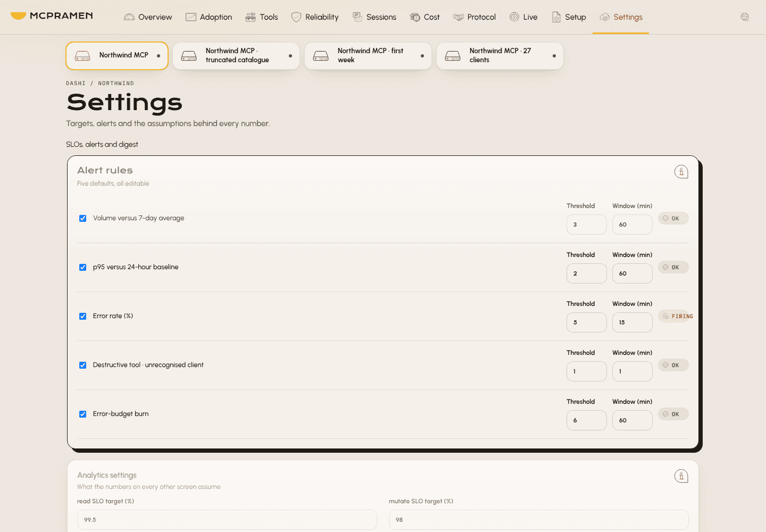The width and height of the screenshot is (766, 532).
Task: Select the Northwind MCP server card
Action: 117,56
